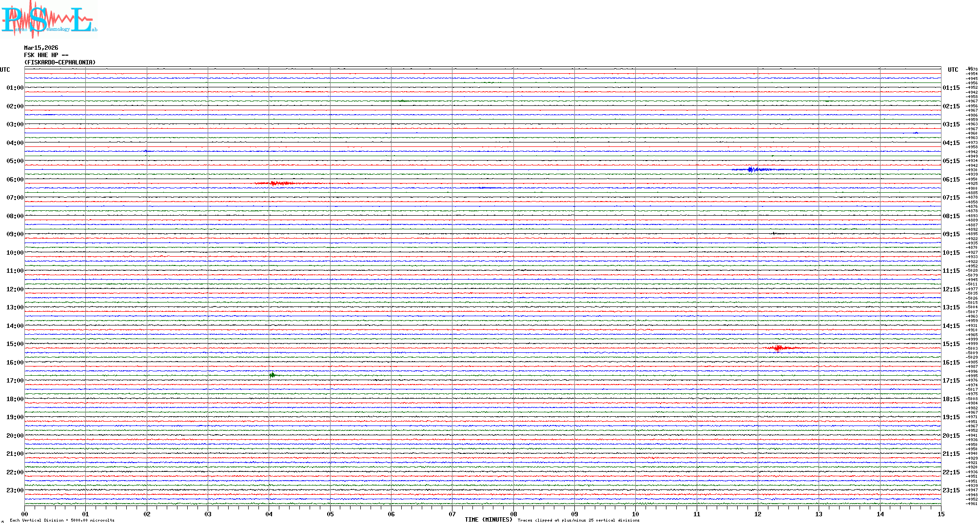Image resolution: width=980 pixels, height=527 pixels.
Task: Select the Mar15,2026 date text
Action: [x=41, y=48]
